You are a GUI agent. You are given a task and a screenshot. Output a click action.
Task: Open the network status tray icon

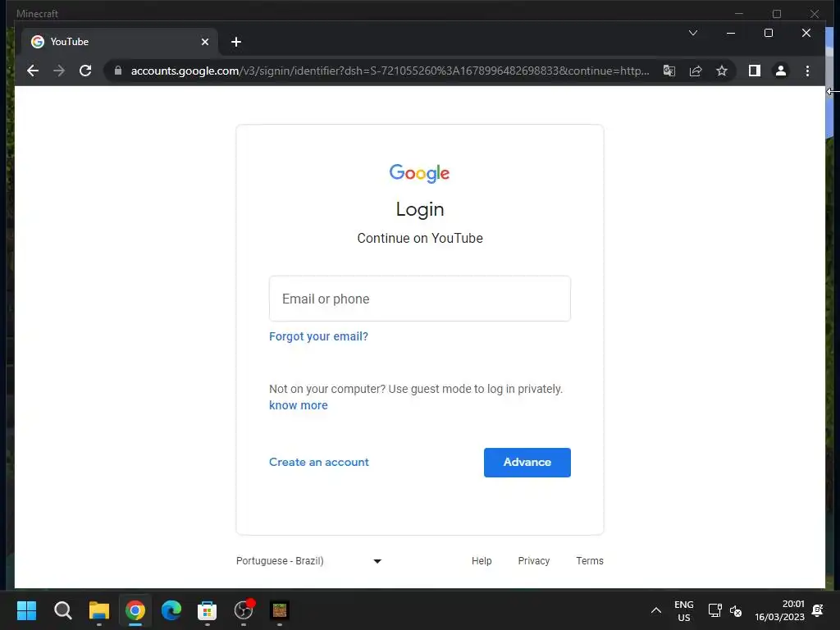(x=714, y=610)
